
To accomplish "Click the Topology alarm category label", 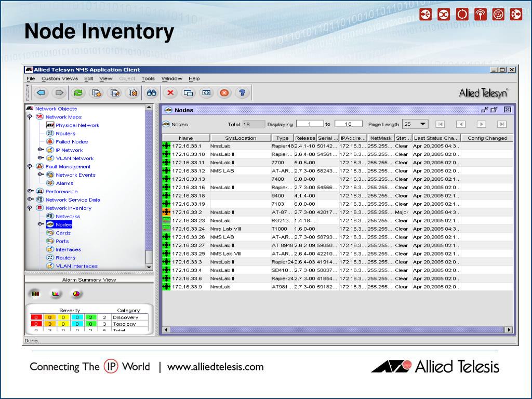I will [x=124, y=324].
